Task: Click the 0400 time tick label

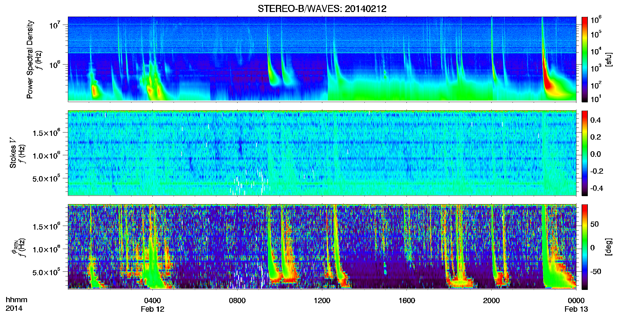Action: [x=152, y=300]
